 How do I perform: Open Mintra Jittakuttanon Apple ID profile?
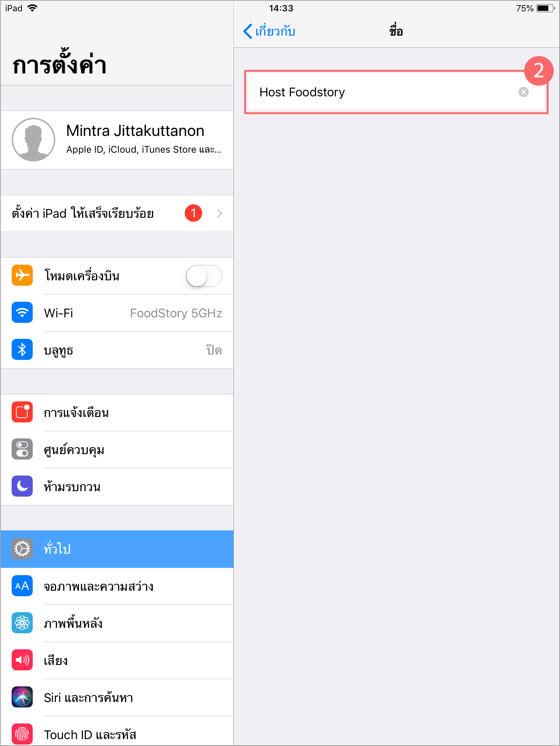point(117,140)
